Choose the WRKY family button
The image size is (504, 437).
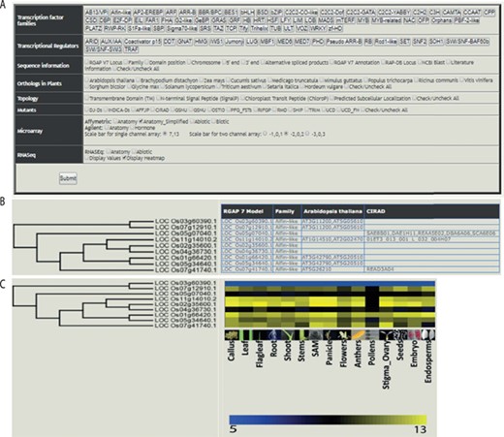pyautogui.click(x=318, y=28)
